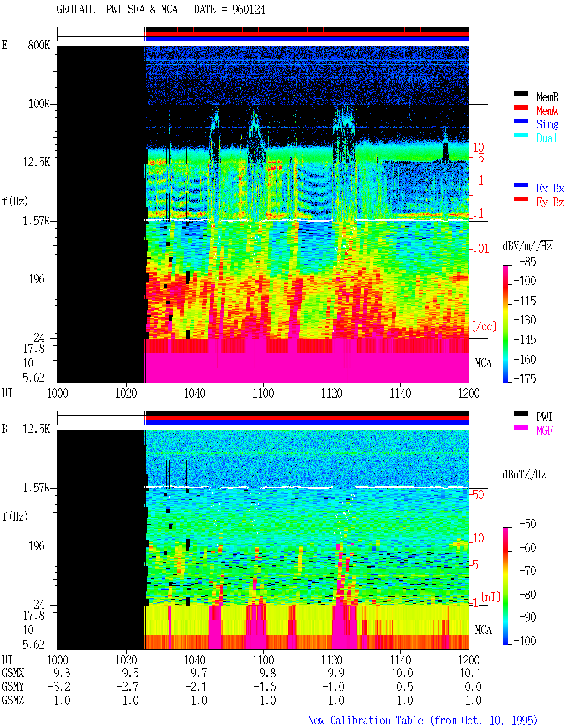Click the '-175' color scale value
585x728 pixels.
pyautogui.click(x=525, y=378)
